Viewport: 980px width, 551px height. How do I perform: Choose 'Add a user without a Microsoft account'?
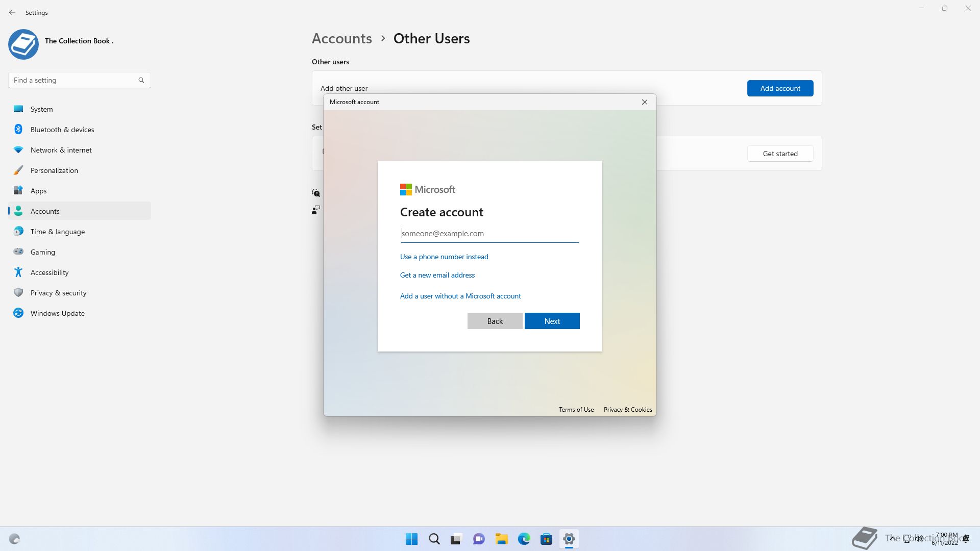pos(460,296)
